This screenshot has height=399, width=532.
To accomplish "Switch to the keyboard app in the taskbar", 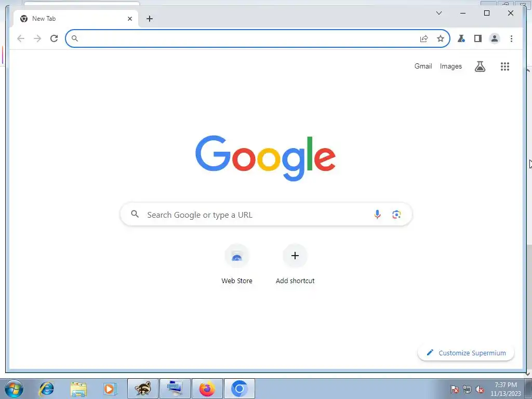I will [x=175, y=389].
